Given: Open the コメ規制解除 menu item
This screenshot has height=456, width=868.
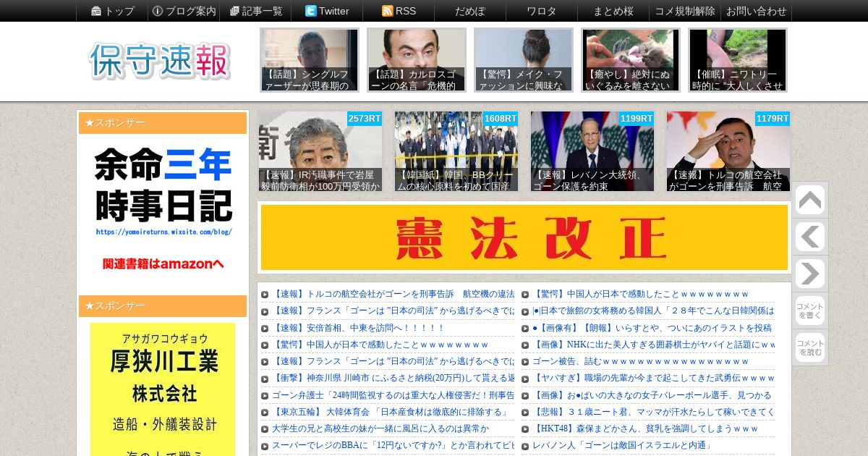Looking at the screenshot, I should 685,11.
